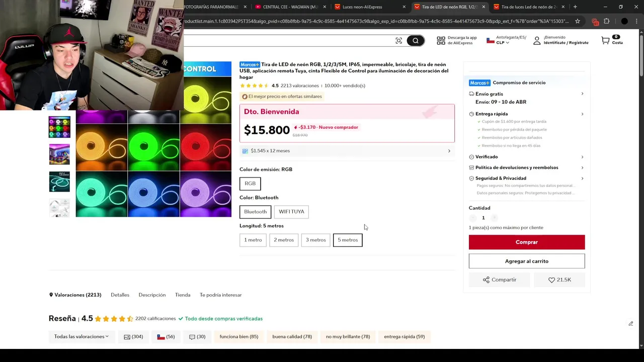Click the red Comprar button
Screen dimensions: 644x362
tap(527, 242)
